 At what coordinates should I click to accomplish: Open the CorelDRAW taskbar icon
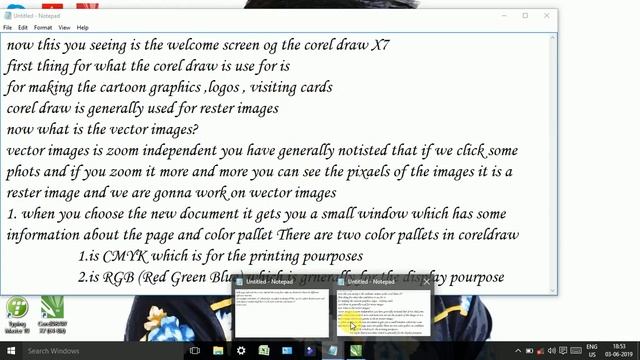356,351
